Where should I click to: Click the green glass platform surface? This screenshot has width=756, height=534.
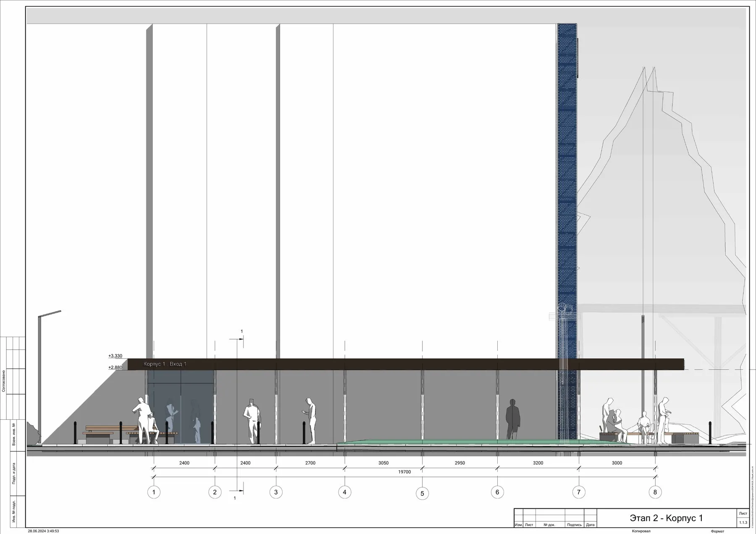pos(458,442)
